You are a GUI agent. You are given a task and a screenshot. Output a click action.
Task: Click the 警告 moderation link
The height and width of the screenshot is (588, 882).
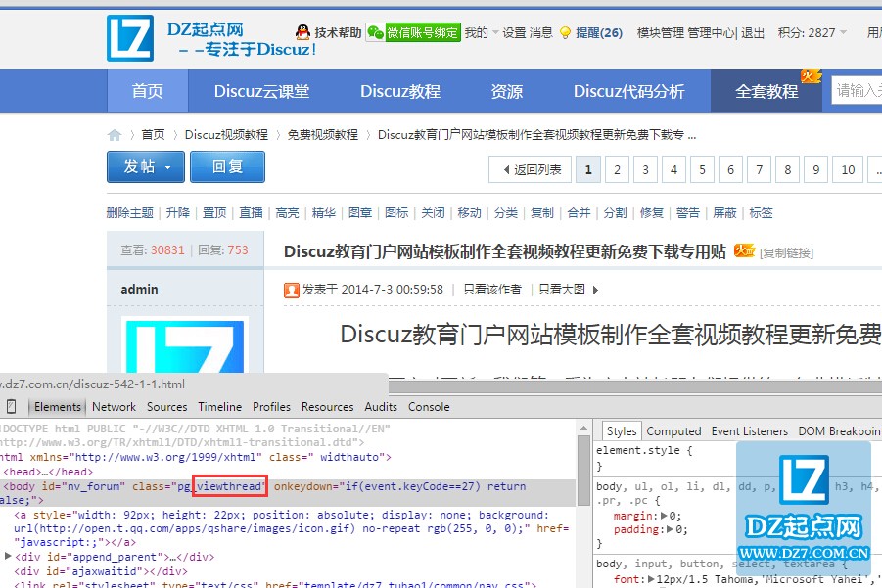688,213
